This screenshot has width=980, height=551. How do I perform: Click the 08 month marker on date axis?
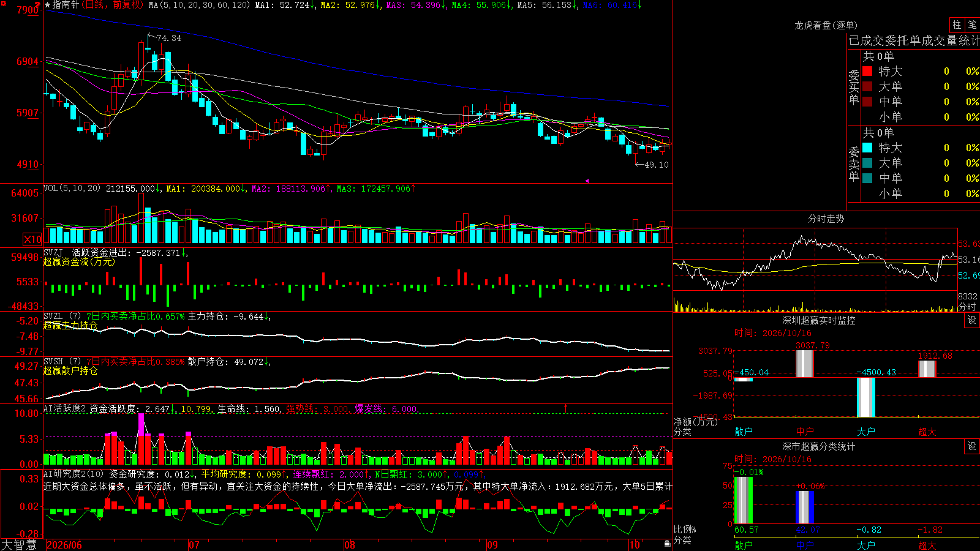coord(350,545)
